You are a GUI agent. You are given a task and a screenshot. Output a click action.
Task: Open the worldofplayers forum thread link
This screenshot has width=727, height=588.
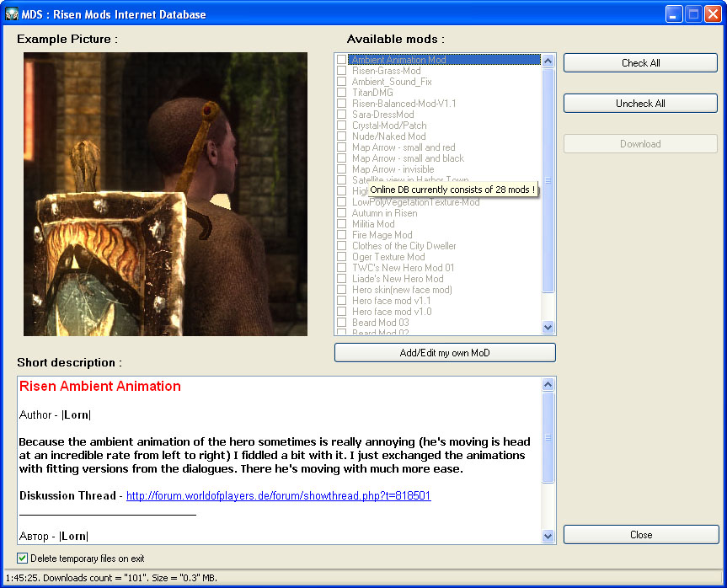point(278,495)
